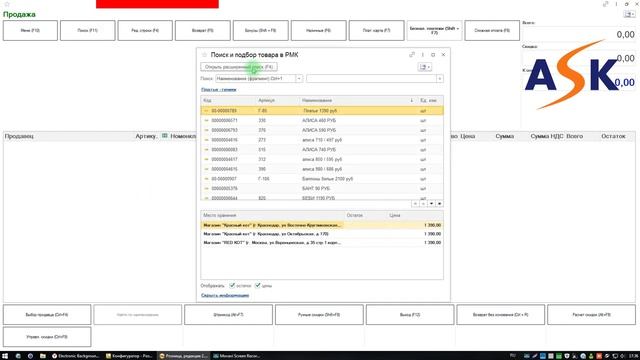Open the Windows Start menu
The width and height of the screenshot is (640, 360).
[5, 356]
